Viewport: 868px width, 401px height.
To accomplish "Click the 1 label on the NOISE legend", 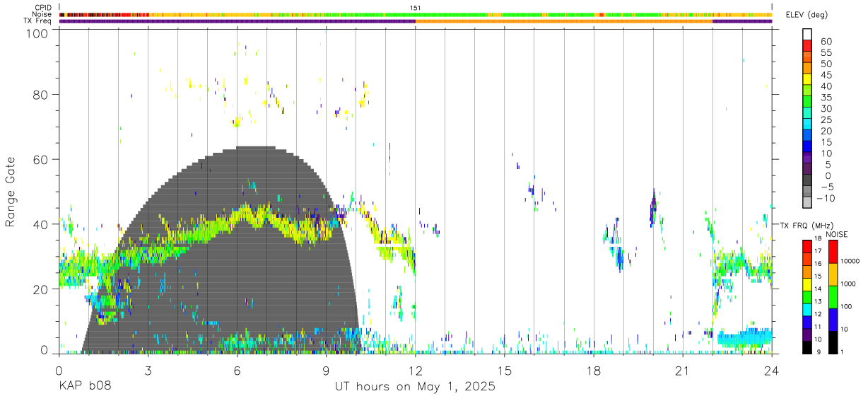I will pos(841,351).
